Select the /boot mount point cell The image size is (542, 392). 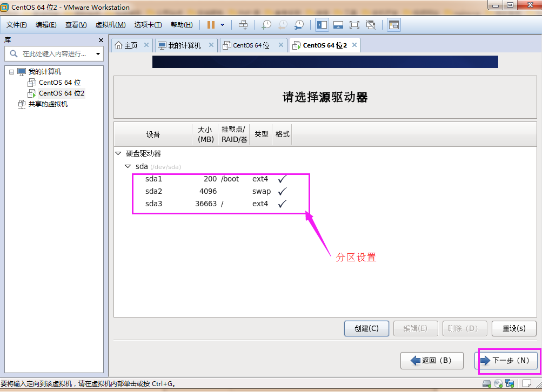point(230,179)
